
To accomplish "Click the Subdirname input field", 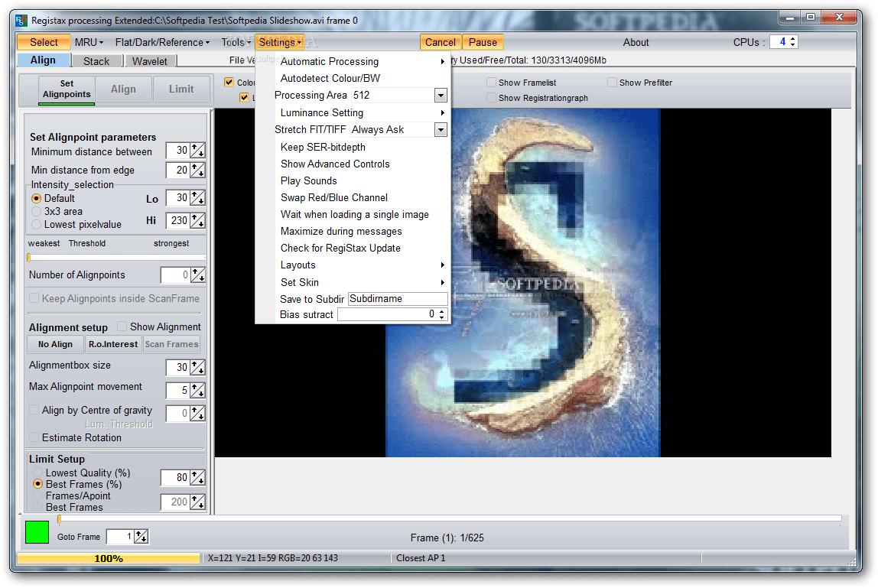I will [398, 298].
